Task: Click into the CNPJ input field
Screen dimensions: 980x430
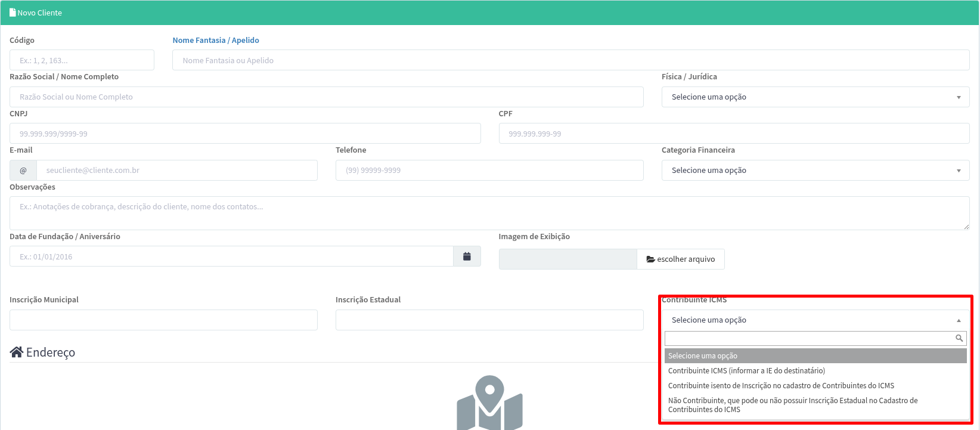Action: pos(245,134)
